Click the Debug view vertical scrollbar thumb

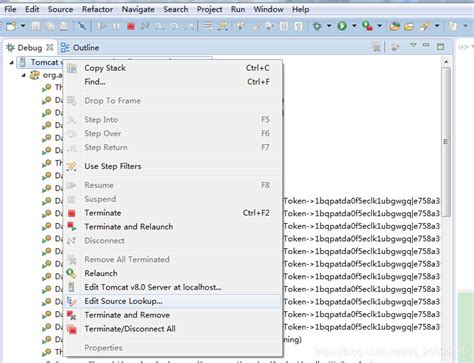click(x=446, y=142)
